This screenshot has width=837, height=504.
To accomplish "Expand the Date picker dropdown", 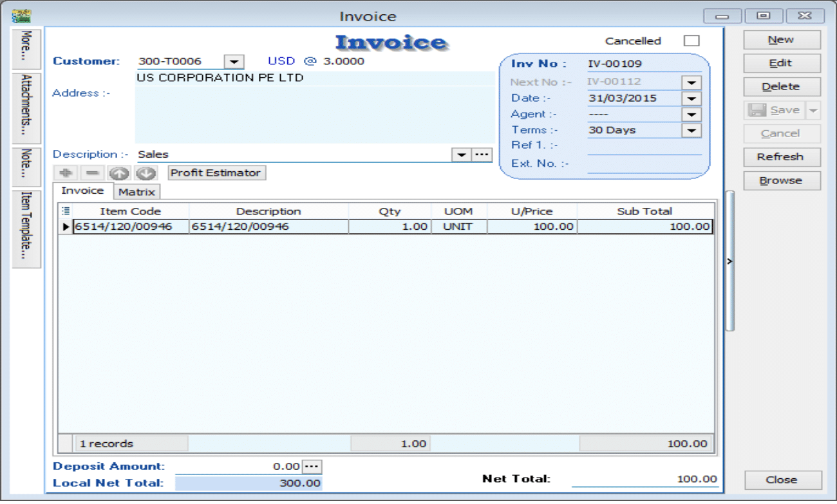I will pyautogui.click(x=691, y=98).
